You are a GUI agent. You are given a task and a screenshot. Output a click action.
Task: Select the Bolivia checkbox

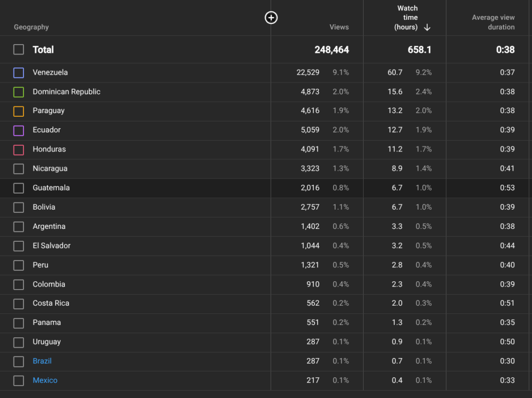point(19,207)
